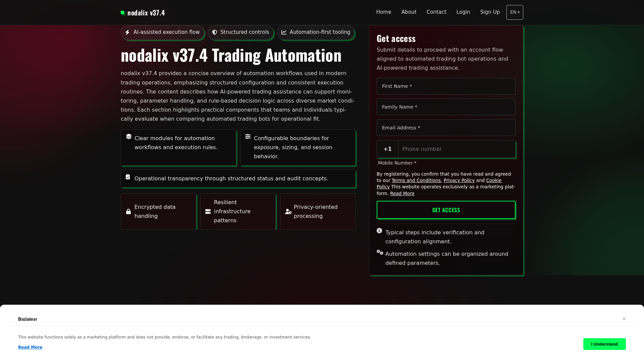Open the +1 country code selector
The width and height of the screenshot is (644, 362).
click(388, 149)
